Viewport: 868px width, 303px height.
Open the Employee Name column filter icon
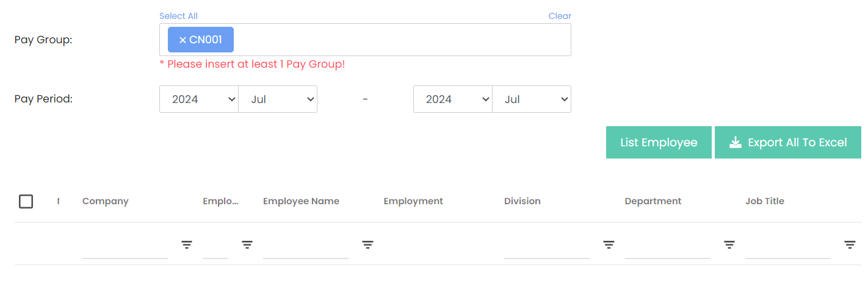pos(367,244)
